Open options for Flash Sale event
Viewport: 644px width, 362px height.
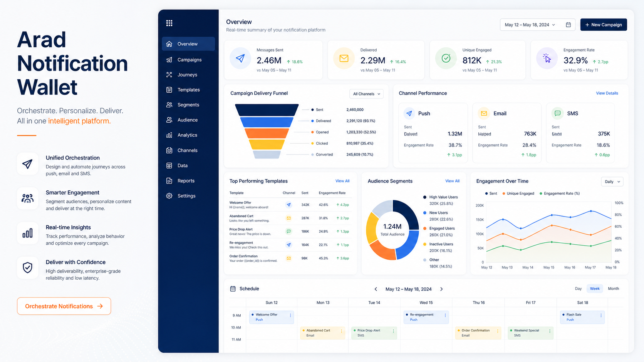(601, 315)
